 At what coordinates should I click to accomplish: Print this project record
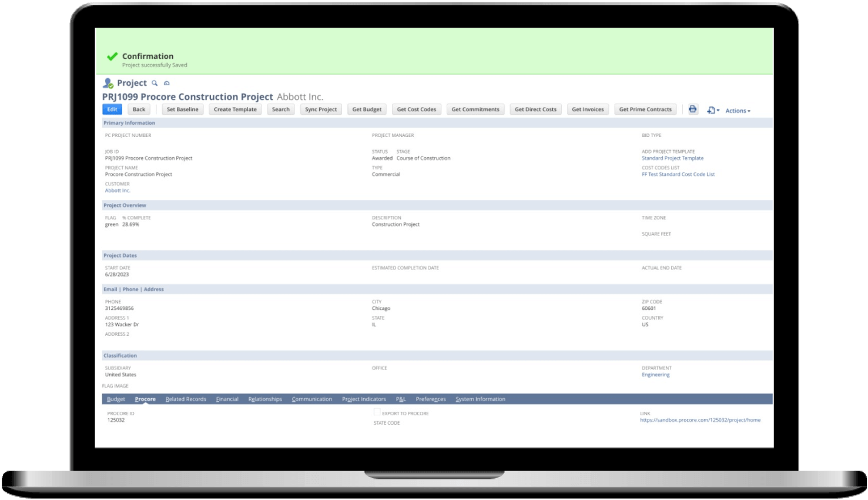click(x=693, y=109)
